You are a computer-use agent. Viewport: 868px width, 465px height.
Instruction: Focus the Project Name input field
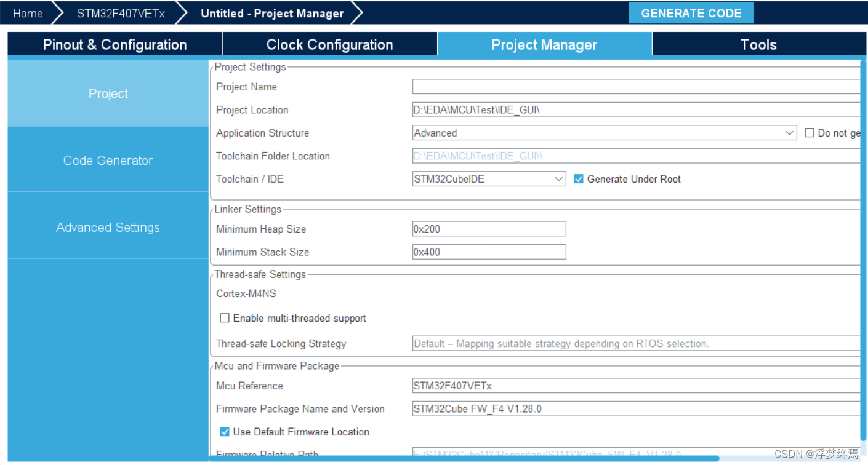coord(636,87)
